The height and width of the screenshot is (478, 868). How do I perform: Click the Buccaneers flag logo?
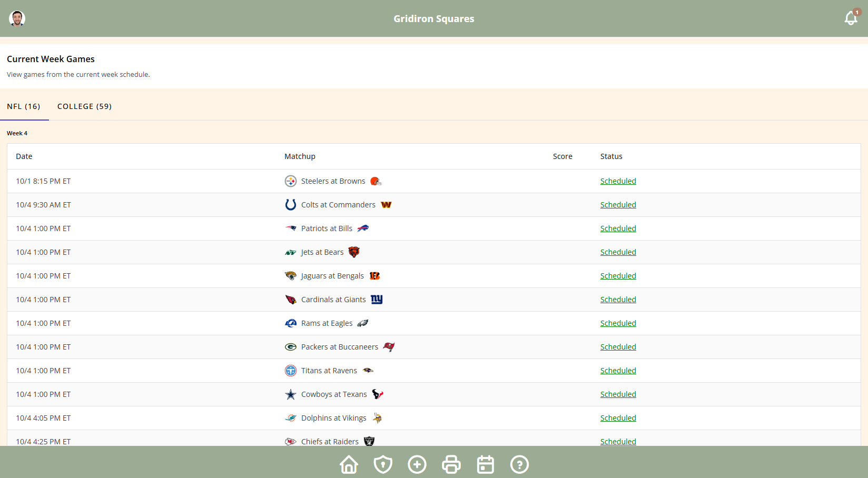tap(389, 347)
